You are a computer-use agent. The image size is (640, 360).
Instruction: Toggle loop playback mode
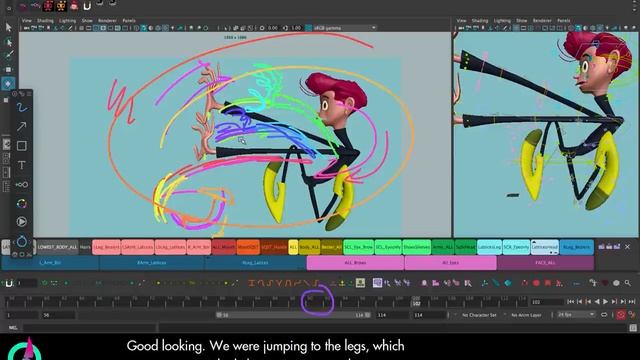pyautogui.click(x=604, y=315)
